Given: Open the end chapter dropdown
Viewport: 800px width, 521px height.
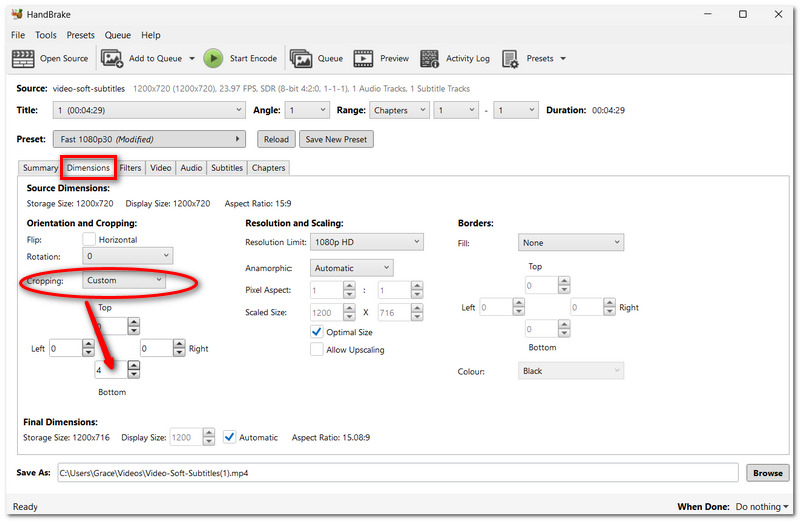Looking at the screenshot, I should [516, 110].
